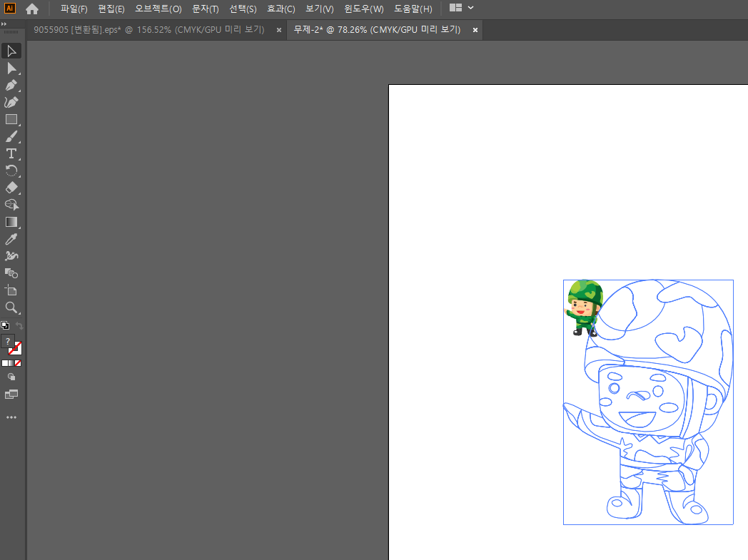Select the Rectangle tool

click(x=11, y=120)
